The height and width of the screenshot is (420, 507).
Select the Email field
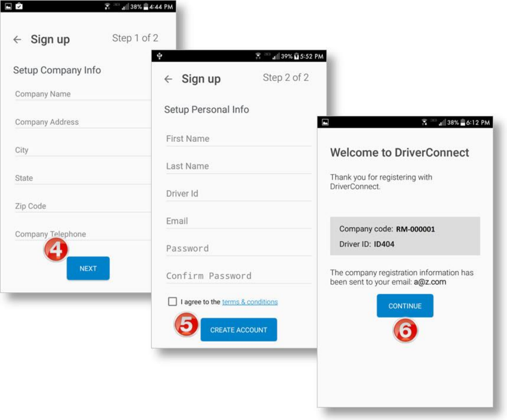239,221
